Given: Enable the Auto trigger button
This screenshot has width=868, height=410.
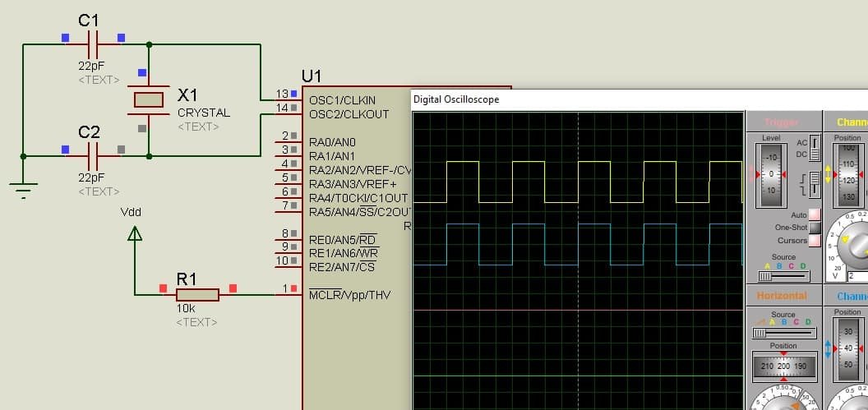Looking at the screenshot, I should tap(815, 214).
